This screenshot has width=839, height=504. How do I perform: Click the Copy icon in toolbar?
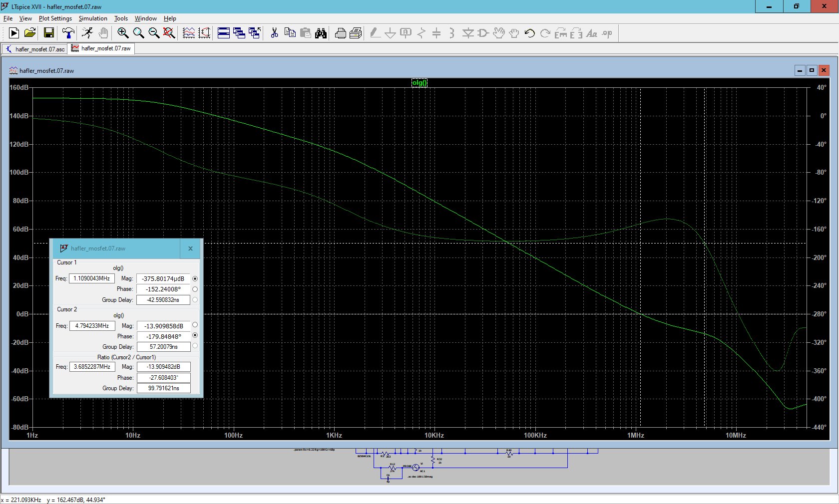pos(290,33)
